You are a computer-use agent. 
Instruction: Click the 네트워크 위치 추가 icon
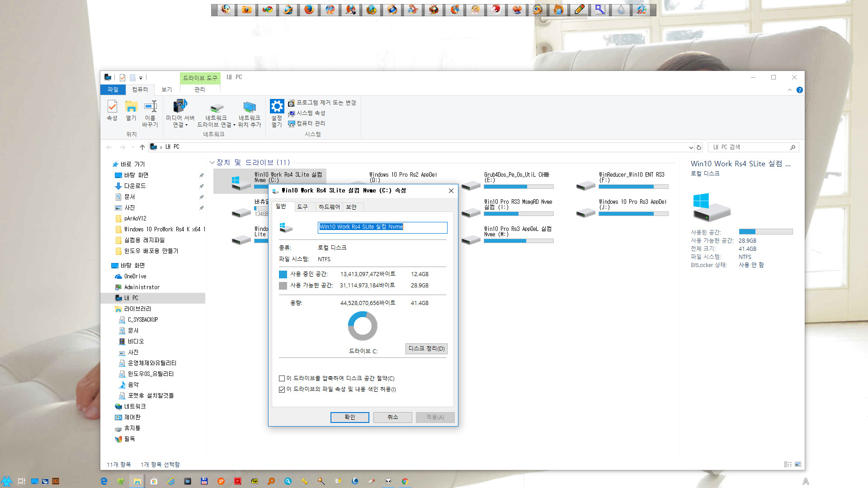point(250,107)
